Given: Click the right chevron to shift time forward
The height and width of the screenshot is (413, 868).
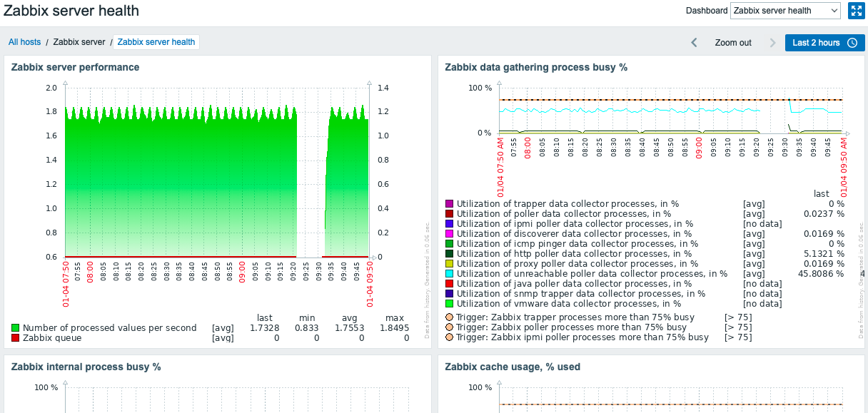Looking at the screenshot, I should click(x=772, y=43).
